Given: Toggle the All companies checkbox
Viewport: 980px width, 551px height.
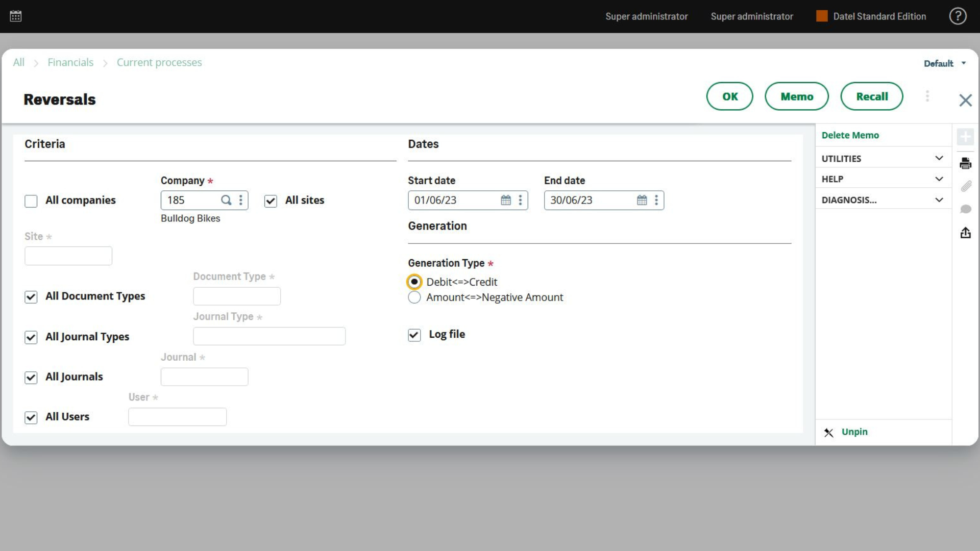Looking at the screenshot, I should pos(30,201).
